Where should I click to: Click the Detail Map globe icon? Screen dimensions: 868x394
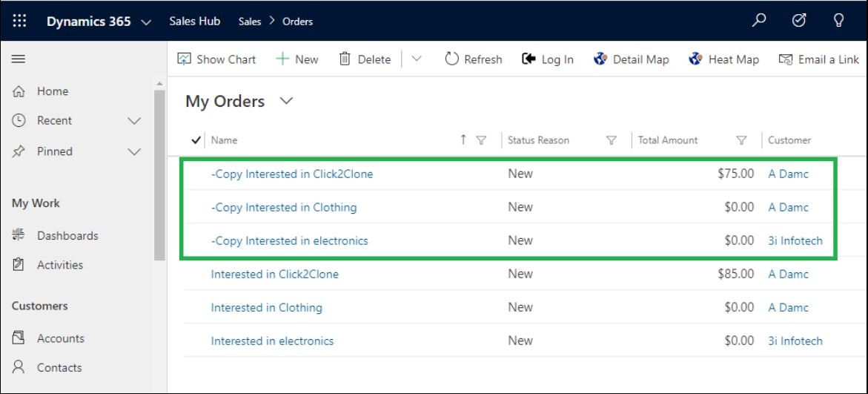click(x=600, y=59)
